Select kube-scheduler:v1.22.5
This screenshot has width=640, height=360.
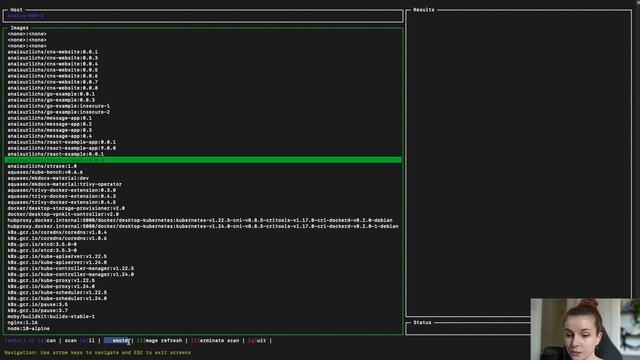[x=57, y=292]
